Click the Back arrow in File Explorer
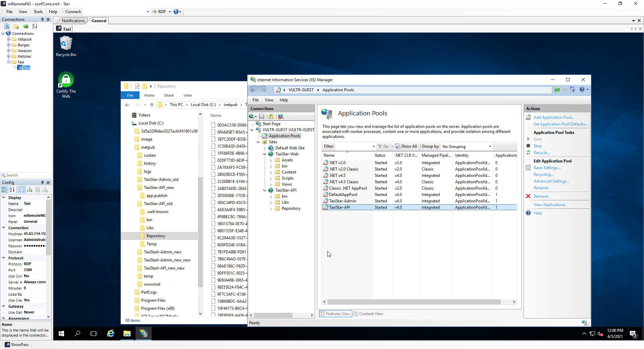 click(x=127, y=105)
